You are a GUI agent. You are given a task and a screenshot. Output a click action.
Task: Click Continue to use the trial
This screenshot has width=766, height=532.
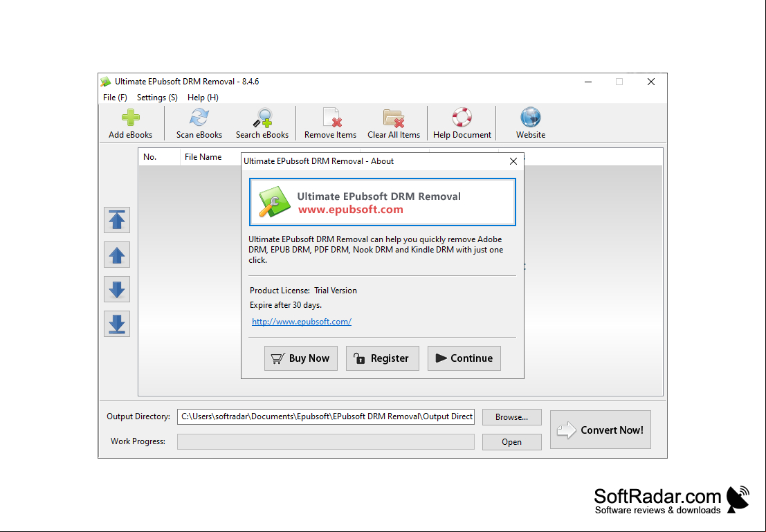coord(464,358)
